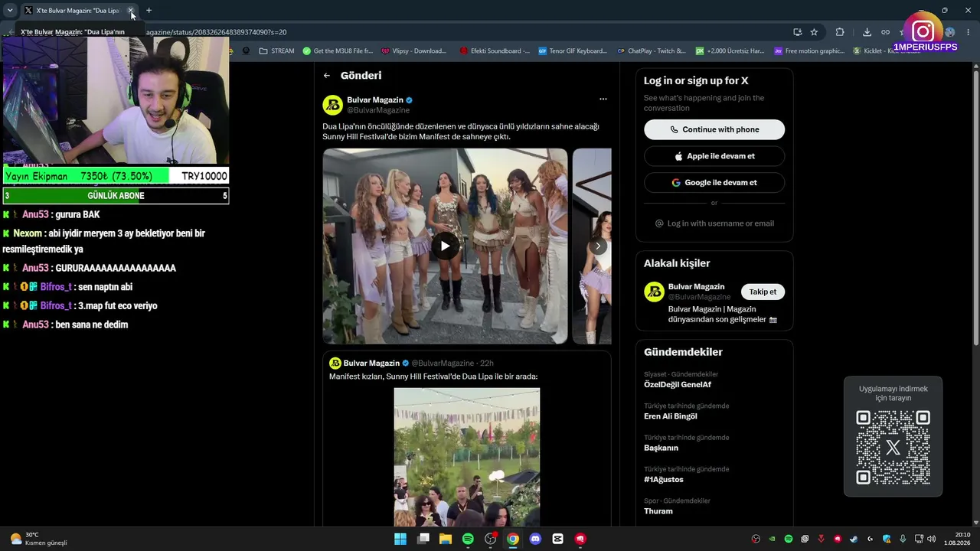Switch to Chrome on the taskbar

(x=513, y=539)
